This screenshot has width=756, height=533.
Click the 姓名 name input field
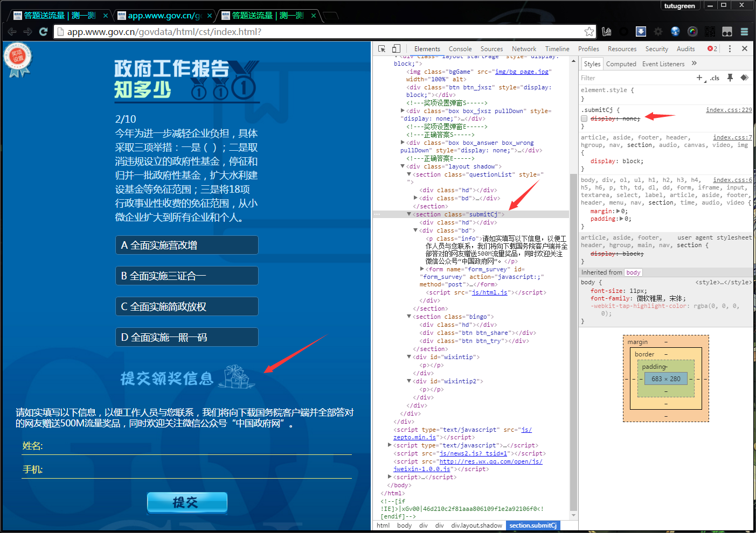pos(186,446)
